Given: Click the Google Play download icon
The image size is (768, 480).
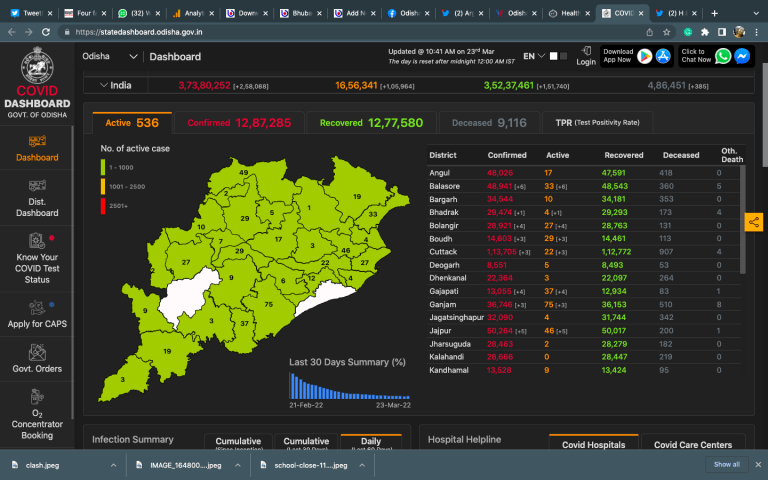Looking at the screenshot, I should 645,57.
